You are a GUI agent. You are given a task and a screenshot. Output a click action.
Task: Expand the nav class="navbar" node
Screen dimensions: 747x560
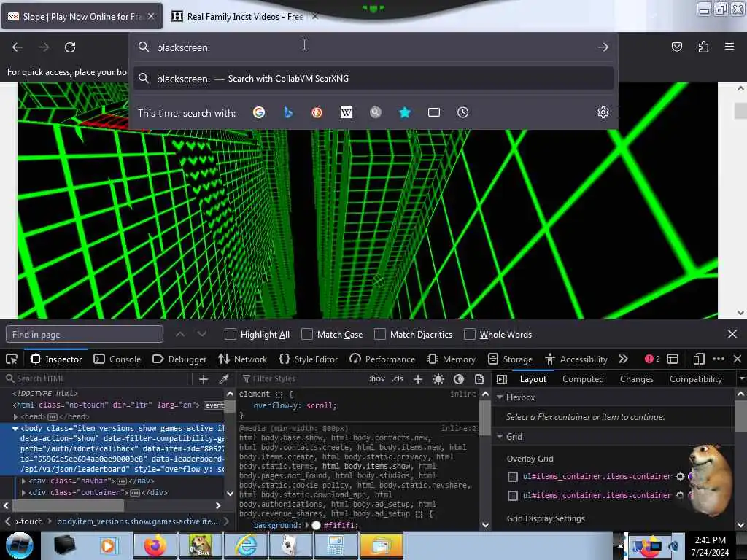[x=23, y=481]
